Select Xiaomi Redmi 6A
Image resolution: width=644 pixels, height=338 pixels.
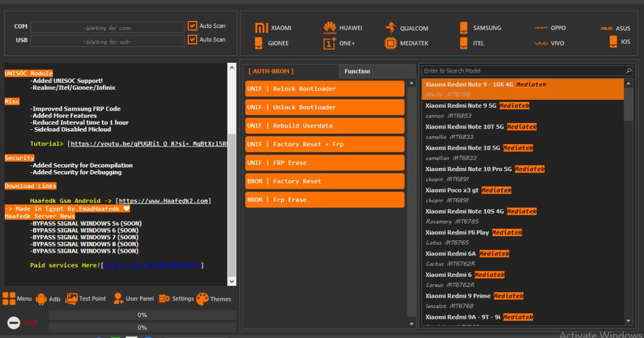pos(523,259)
